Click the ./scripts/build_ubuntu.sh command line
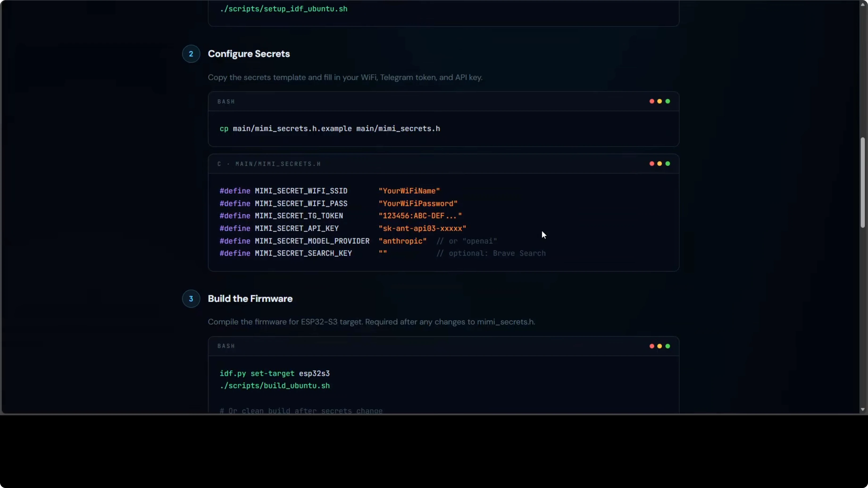 click(275, 386)
